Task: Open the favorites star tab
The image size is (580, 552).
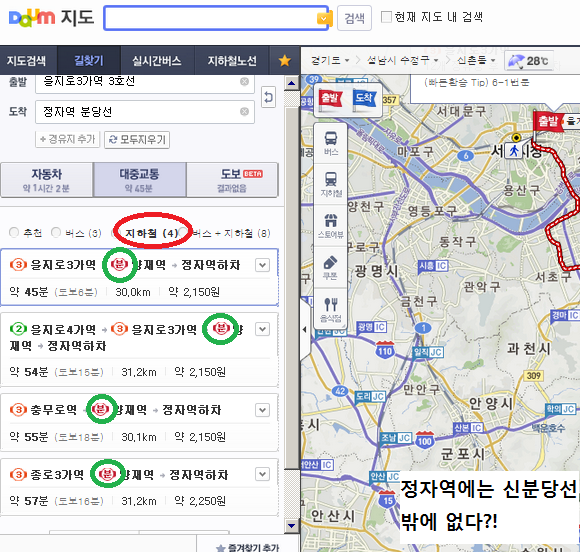Action: [x=284, y=61]
